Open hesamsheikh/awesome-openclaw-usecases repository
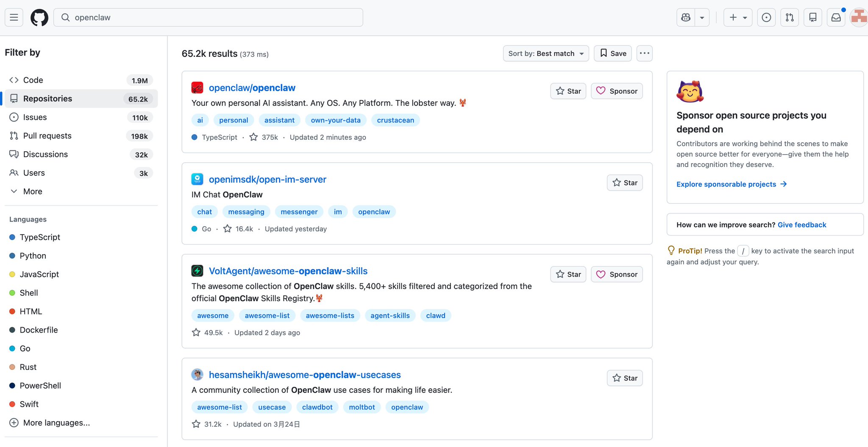The image size is (868, 447). coord(305,375)
